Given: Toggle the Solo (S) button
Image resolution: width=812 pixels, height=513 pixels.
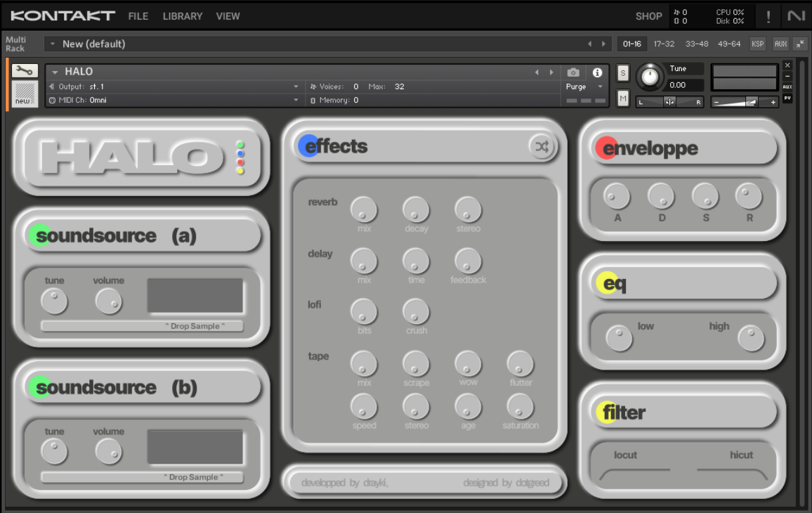Looking at the screenshot, I should [x=623, y=73].
